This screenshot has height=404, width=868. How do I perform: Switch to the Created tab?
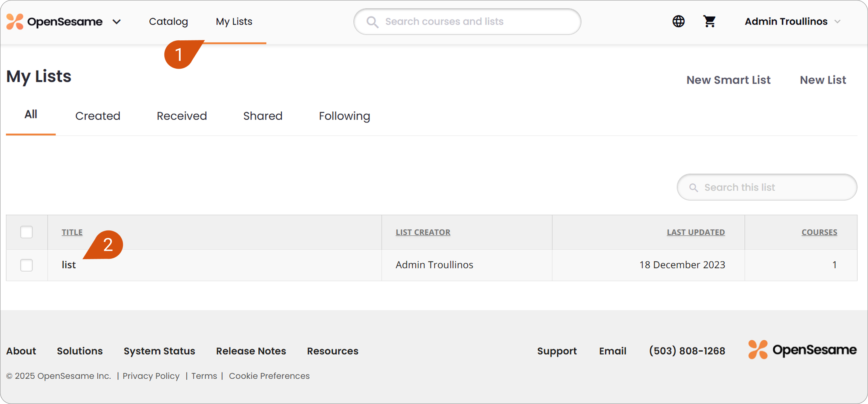(98, 116)
